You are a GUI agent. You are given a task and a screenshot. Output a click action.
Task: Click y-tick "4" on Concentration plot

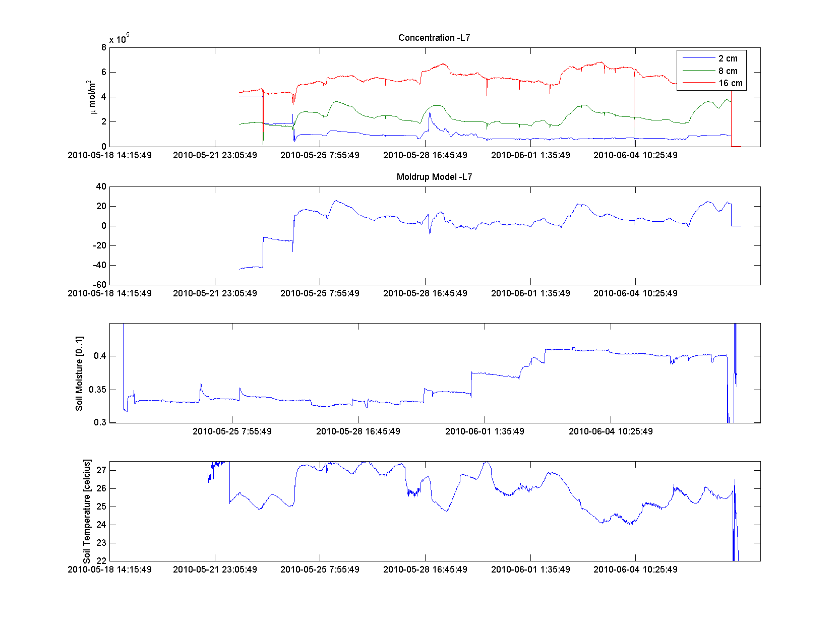pos(104,97)
